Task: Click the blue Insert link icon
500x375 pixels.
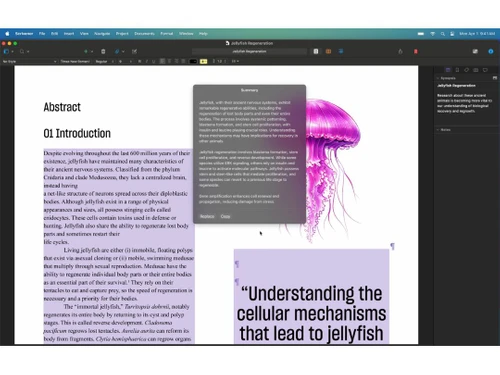Action: tap(117, 52)
